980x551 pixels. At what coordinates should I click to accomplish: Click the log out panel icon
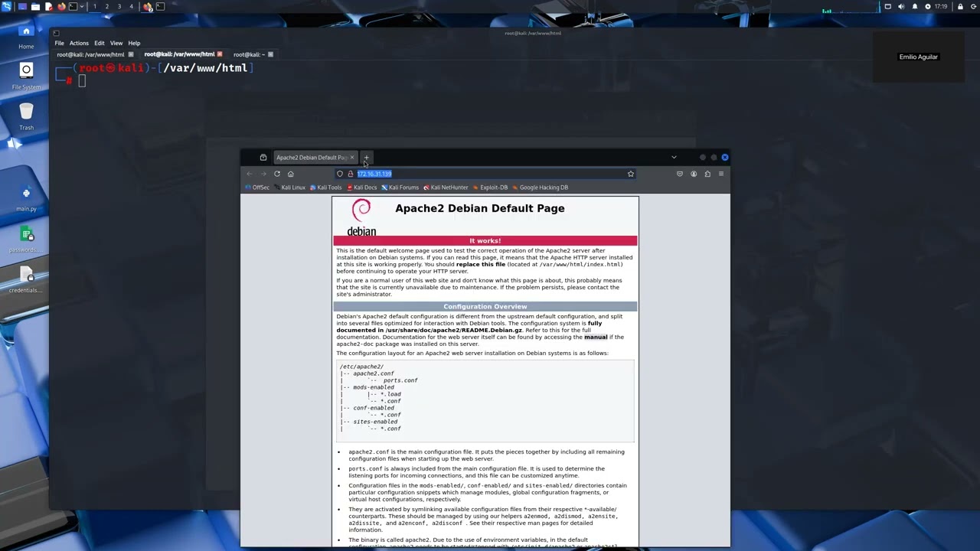973,6
